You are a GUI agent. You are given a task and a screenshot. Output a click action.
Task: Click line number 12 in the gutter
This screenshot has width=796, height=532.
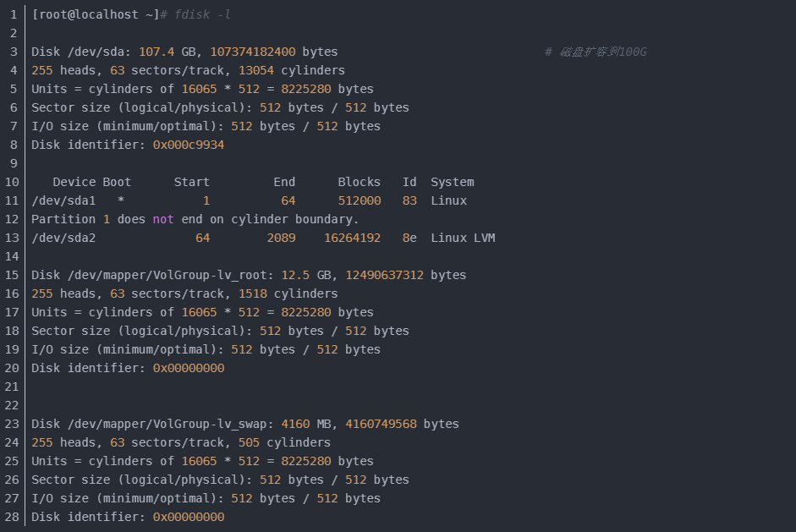12,219
